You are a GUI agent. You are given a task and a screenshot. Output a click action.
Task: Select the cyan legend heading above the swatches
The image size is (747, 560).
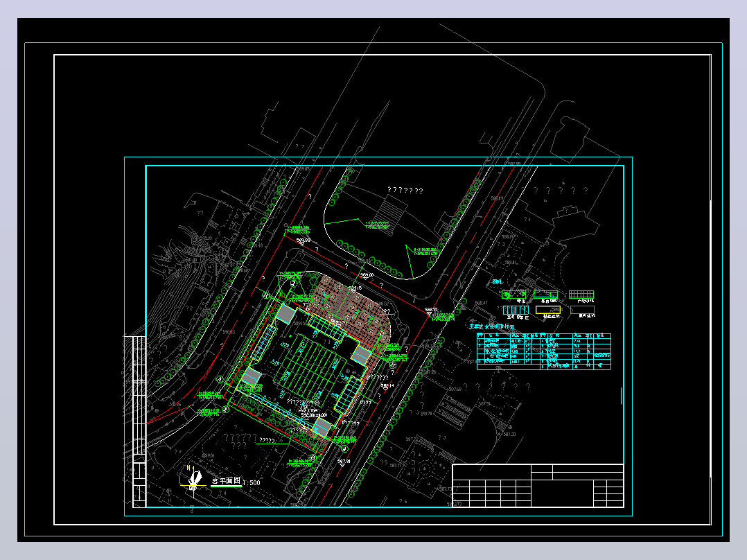point(496,281)
